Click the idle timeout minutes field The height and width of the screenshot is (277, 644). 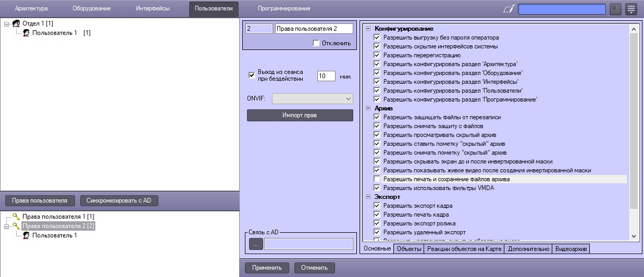(x=326, y=76)
